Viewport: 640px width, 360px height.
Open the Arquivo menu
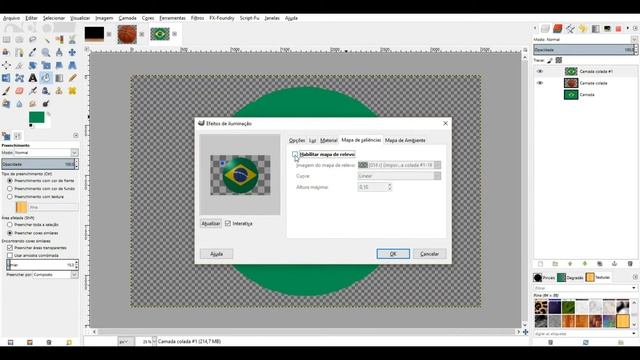11,18
